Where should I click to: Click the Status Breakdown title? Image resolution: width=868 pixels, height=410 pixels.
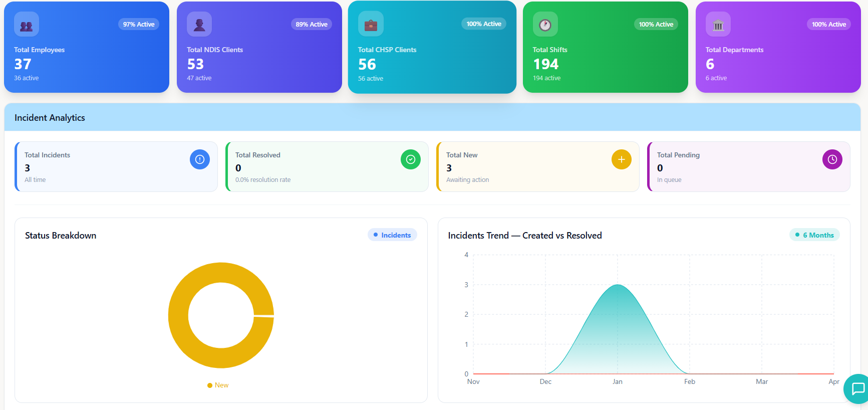pyautogui.click(x=61, y=236)
